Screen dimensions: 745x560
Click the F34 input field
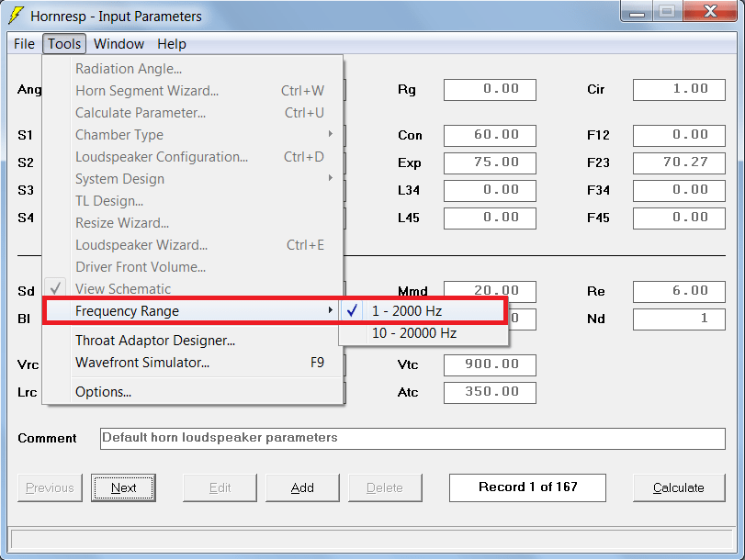pos(679,190)
